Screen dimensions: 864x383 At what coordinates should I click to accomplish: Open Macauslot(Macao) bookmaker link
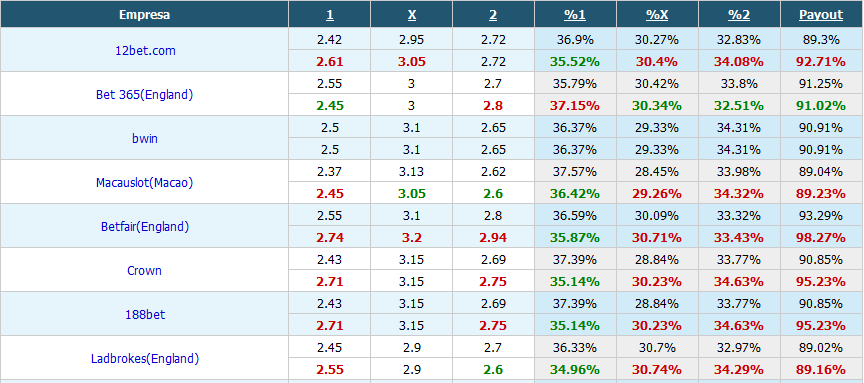click(x=144, y=182)
